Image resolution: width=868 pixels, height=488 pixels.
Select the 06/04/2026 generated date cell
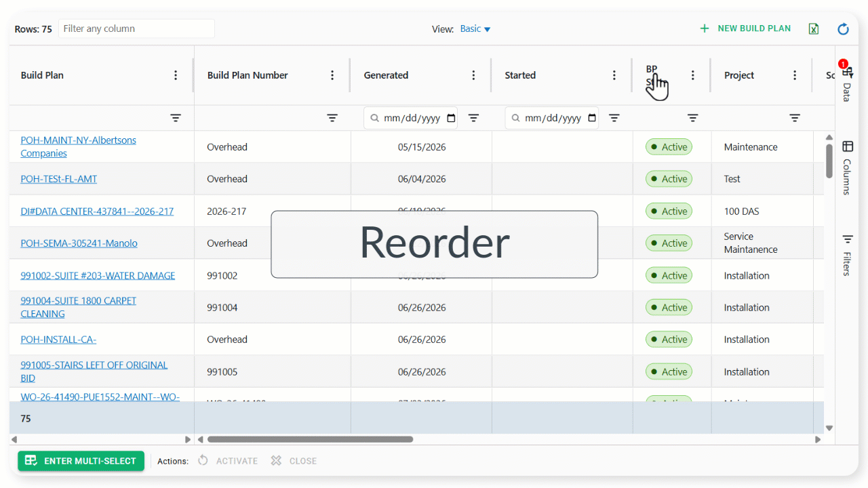click(x=422, y=179)
